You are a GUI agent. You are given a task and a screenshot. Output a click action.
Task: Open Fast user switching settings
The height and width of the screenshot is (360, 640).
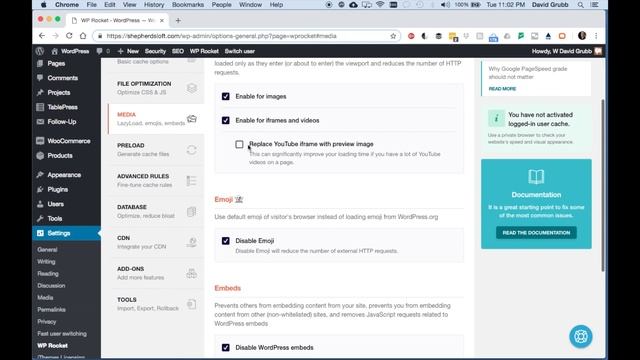coord(62,333)
